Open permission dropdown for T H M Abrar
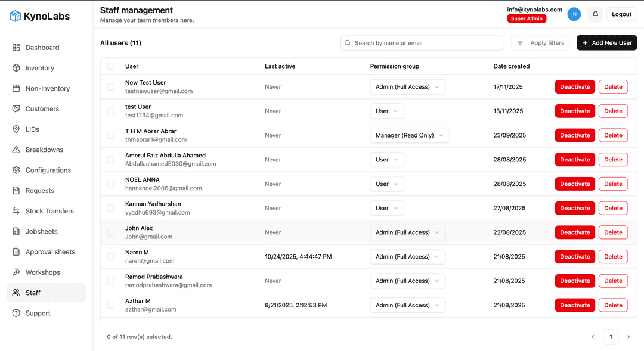644x351 pixels. click(x=410, y=135)
